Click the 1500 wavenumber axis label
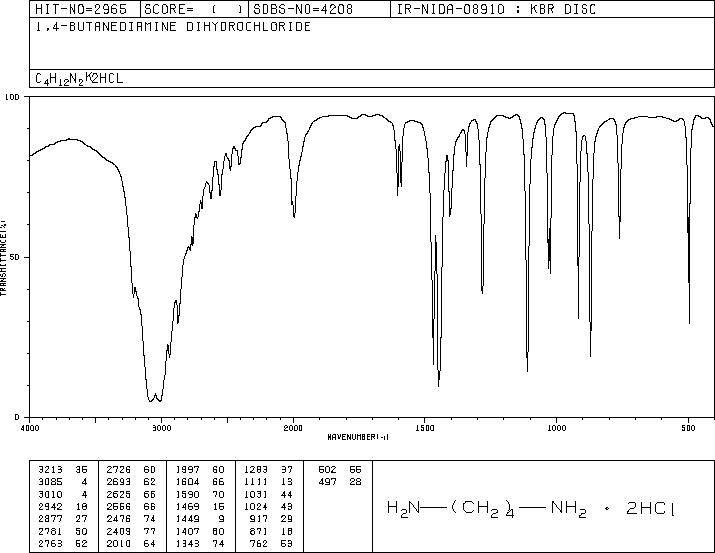 [425, 428]
